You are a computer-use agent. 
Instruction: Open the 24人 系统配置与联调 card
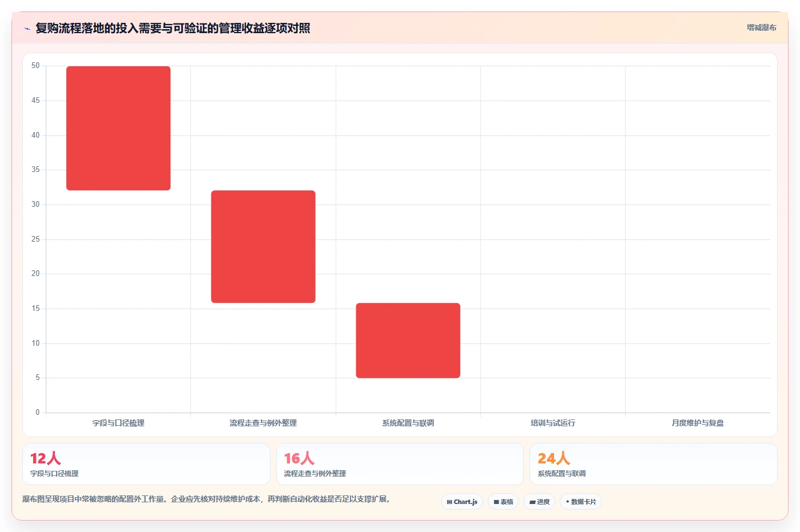(654, 464)
